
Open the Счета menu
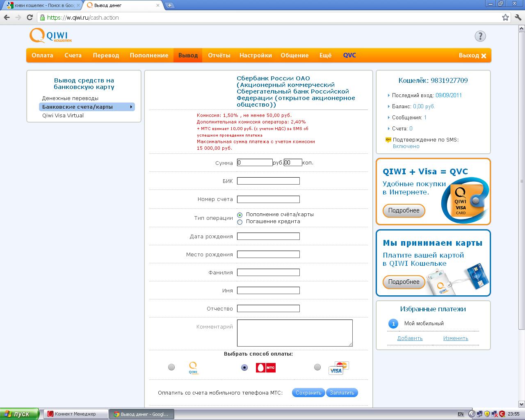pos(73,55)
